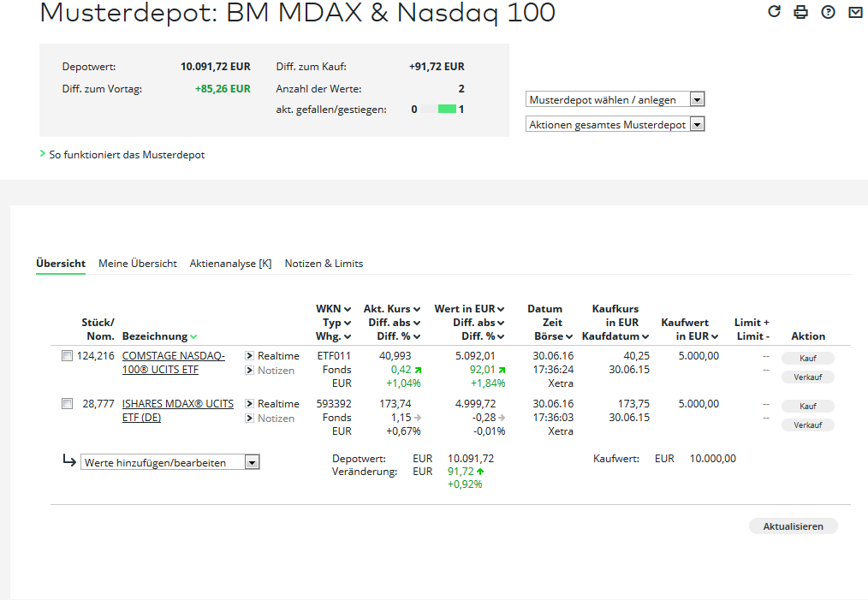Viewport: 868px width, 600px height.
Task: Click WKN value 593392
Action: pyautogui.click(x=334, y=404)
